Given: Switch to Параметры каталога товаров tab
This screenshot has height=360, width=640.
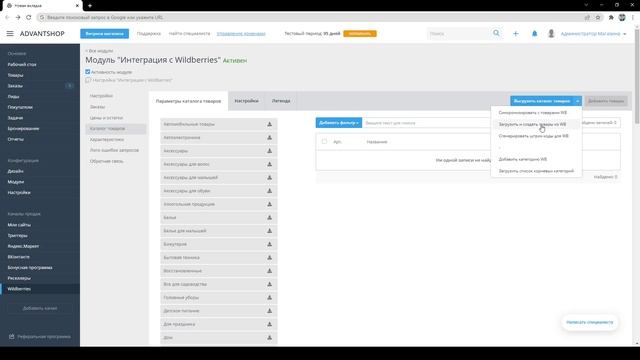Looking at the screenshot, I should click(x=189, y=101).
